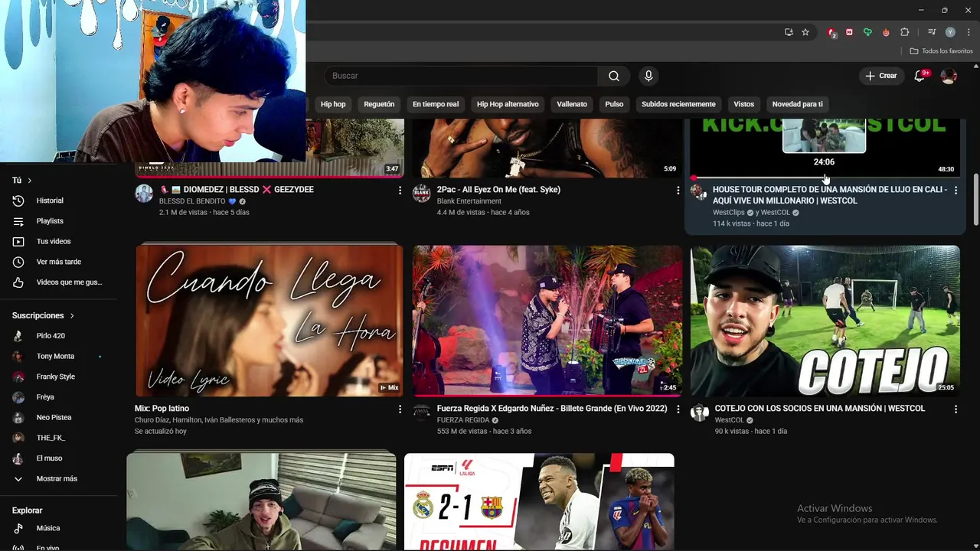Open more options for the COTEJO video
The image size is (980, 551).
pos(955,409)
